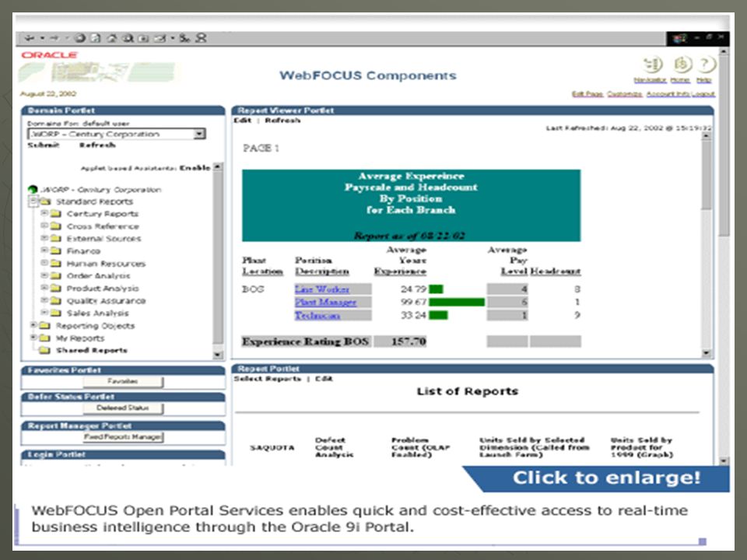Click the External Sources folder icon
Screen dimensions: 747x560
pos(56,238)
